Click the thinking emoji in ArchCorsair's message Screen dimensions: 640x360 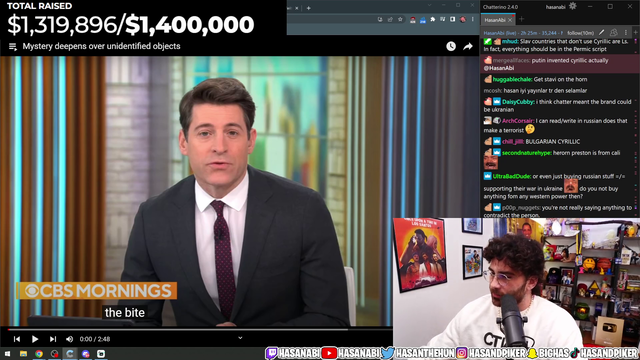pos(530,129)
